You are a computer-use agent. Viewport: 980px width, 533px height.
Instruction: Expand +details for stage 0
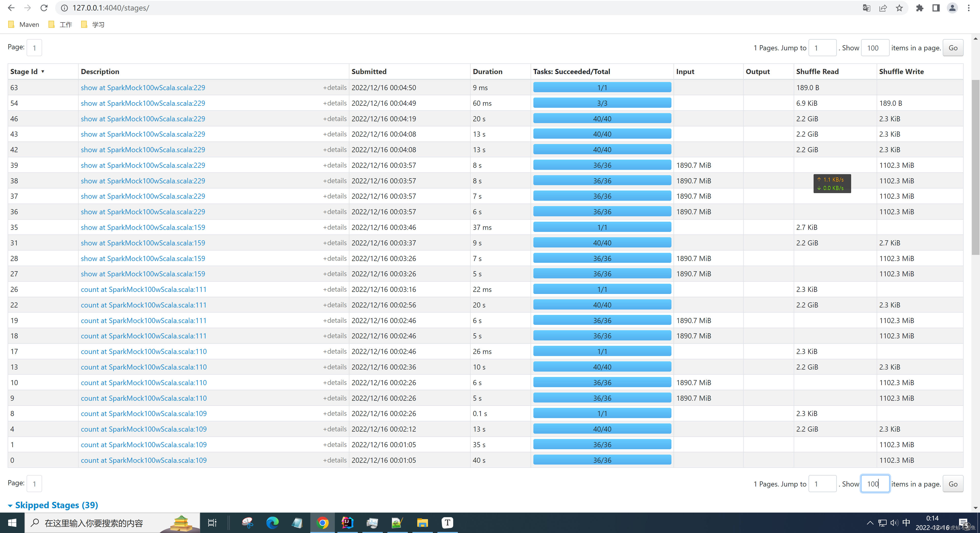click(334, 460)
